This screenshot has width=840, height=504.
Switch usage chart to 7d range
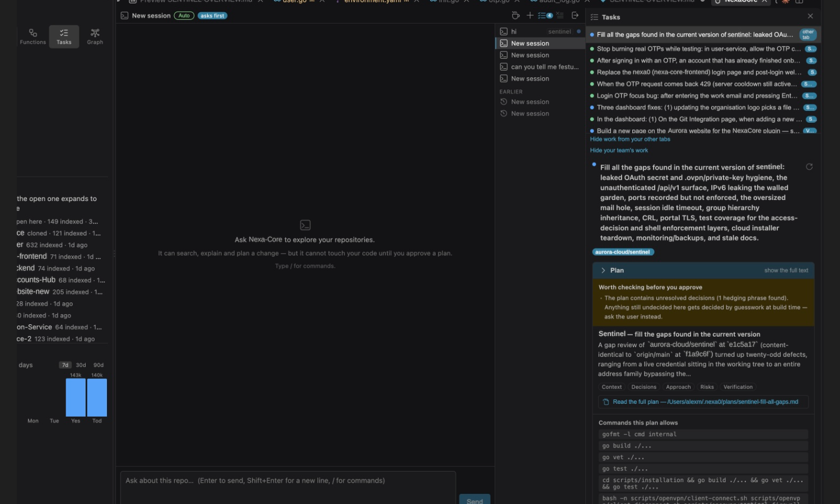point(65,365)
